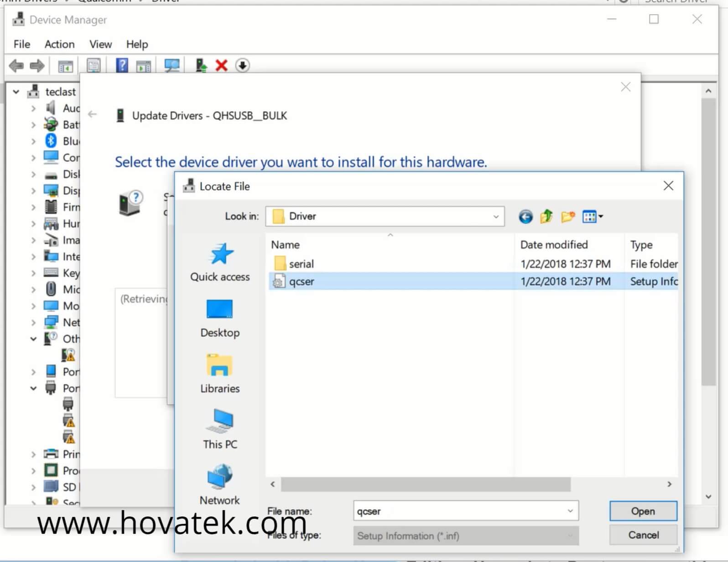Click the Scan for hardware changes monitor icon
728x562 pixels.
[x=172, y=66]
